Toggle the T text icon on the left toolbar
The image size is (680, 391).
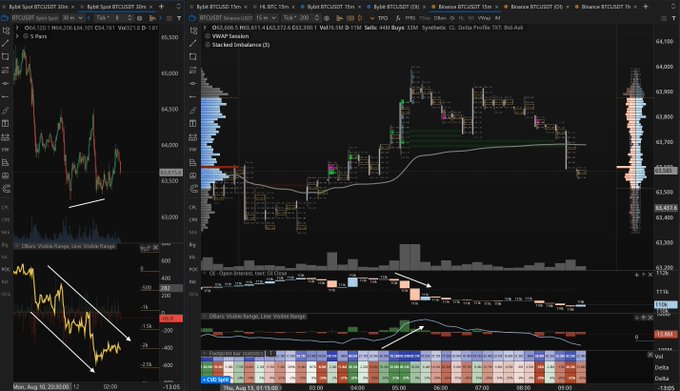tap(179, 18)
